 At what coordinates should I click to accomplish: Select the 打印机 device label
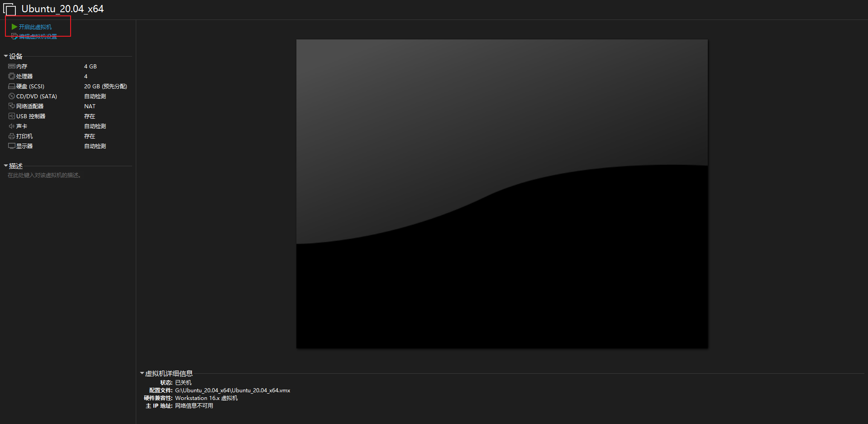coord(24,136)
